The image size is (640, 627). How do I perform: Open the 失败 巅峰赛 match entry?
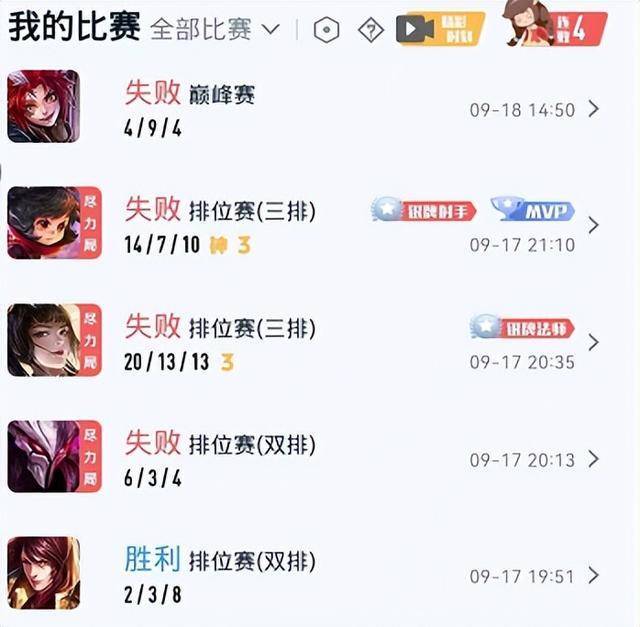click(320, 107)
